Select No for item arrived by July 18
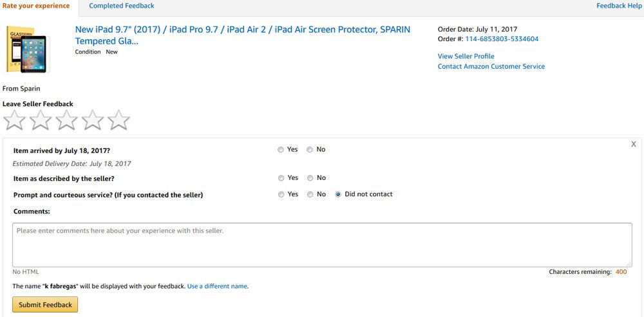This screenshot has height=317, width=644. [x=310, y=150]
